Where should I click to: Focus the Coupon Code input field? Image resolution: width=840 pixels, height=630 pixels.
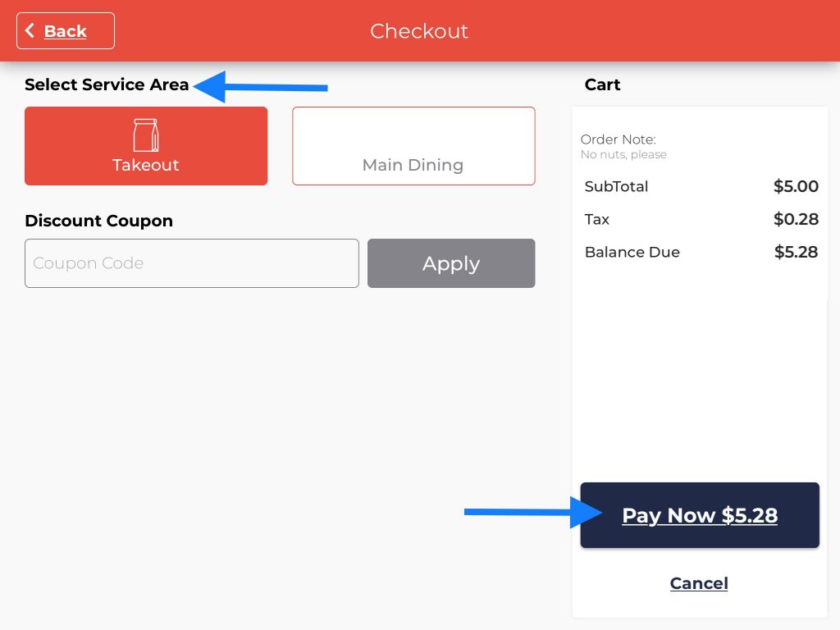tap(192, 263)
